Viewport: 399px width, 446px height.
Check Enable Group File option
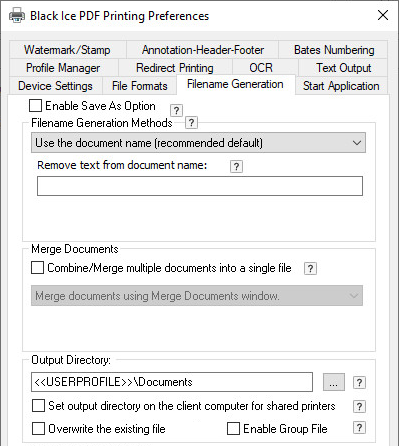pyautogui.click(x=233, y=429)
